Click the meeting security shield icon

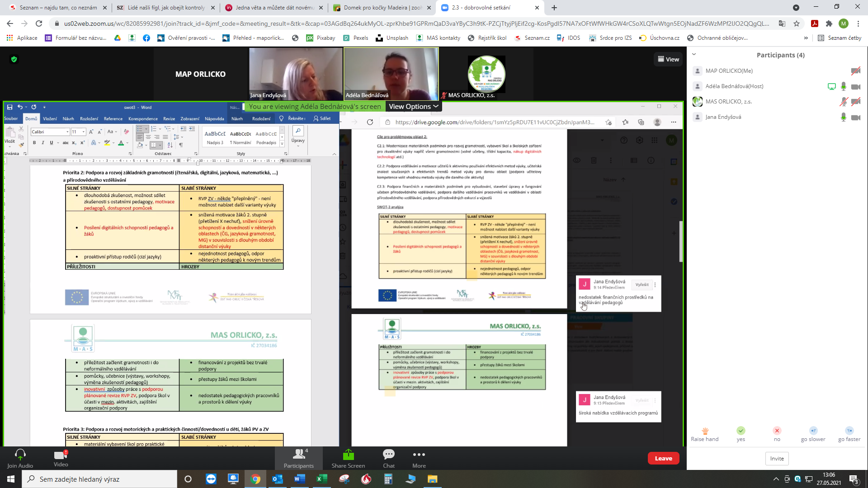coord(14,59)
